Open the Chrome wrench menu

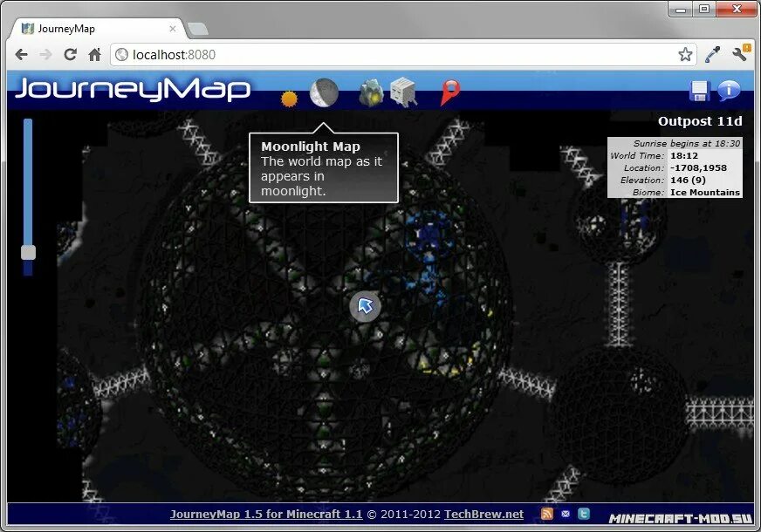[740, 53]
